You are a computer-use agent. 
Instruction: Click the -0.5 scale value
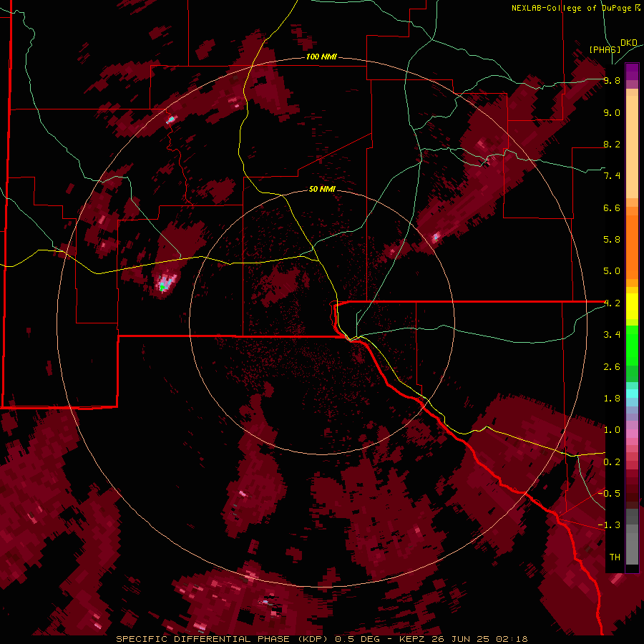[x=609, y=494]
